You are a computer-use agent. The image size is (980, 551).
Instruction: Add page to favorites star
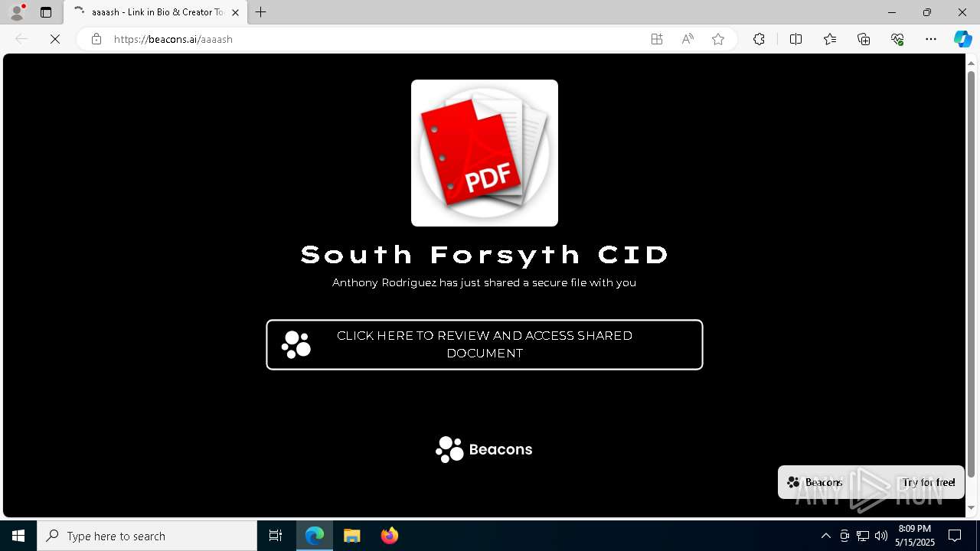click(718, 39)
